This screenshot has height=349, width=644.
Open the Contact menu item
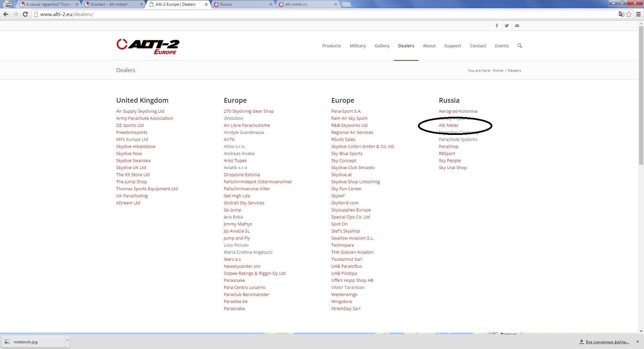pos(478,46)
